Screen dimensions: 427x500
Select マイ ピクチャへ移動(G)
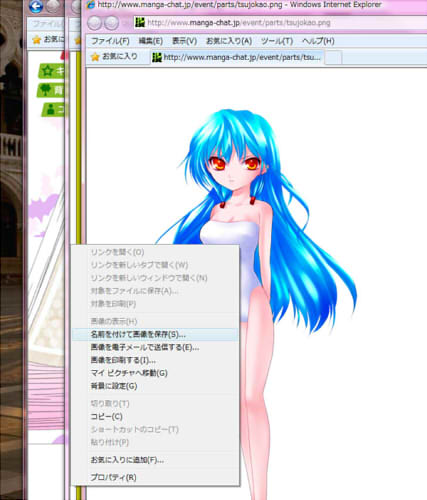pyautogui.click(x=155, y=373)
